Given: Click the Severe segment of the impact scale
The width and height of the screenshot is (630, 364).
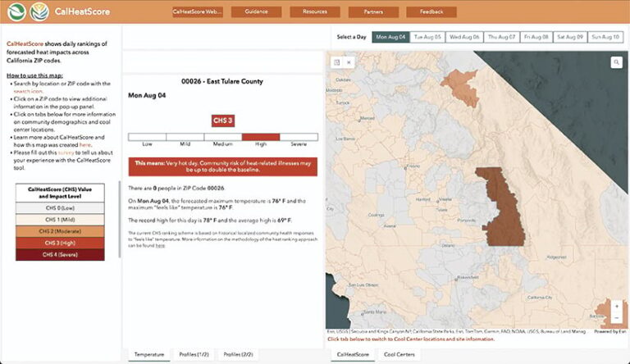Looking at the screenshot, I should pyautogui.click(x=299, y=137).
